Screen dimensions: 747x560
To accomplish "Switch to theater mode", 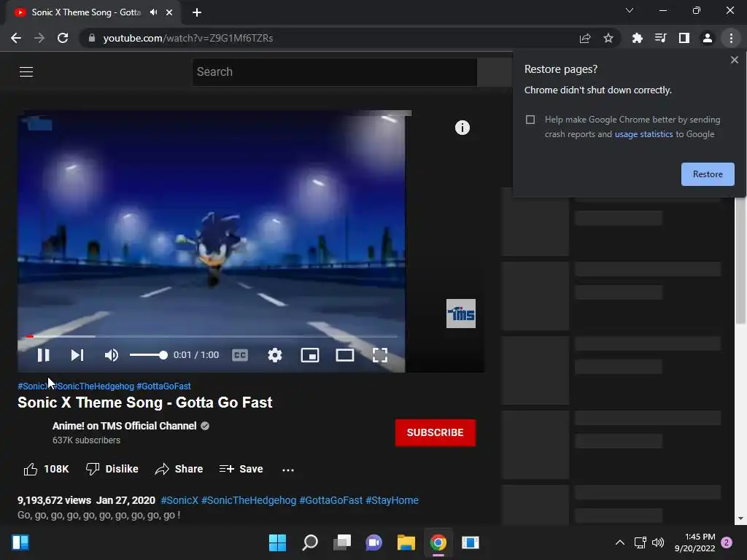I will (x=345, y=355).
